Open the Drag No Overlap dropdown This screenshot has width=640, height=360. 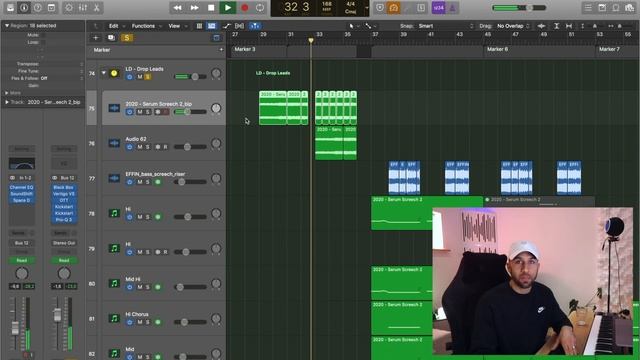(513, 26)
